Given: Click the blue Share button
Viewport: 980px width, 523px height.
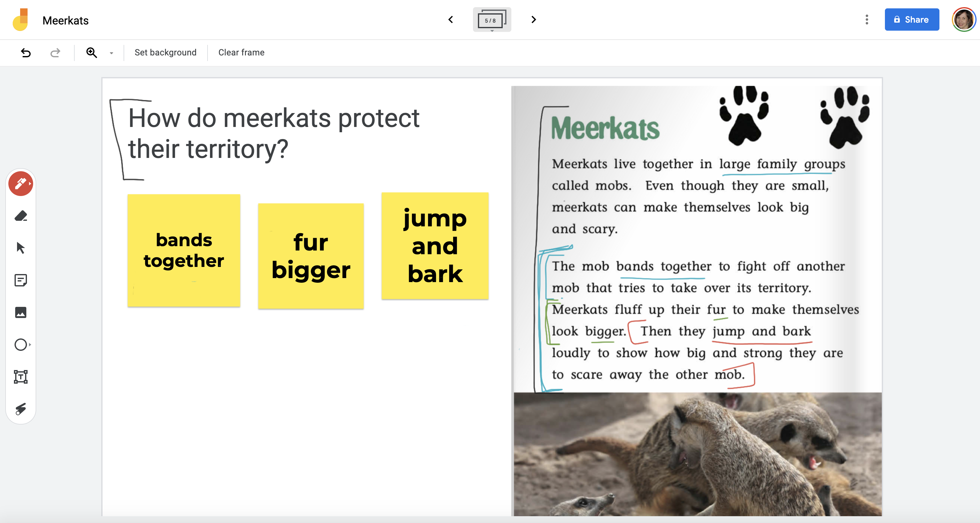Looking at the screenshot, I should [x=912, y=20].
